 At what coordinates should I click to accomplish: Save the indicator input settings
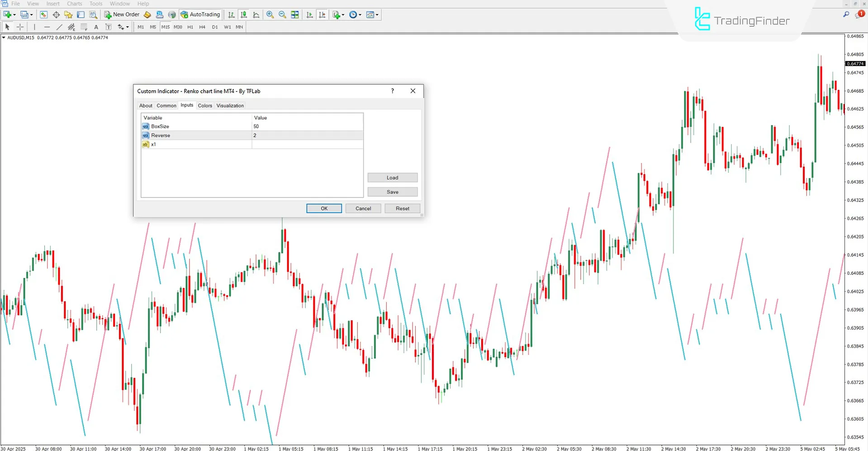click(x=392, y=192)
